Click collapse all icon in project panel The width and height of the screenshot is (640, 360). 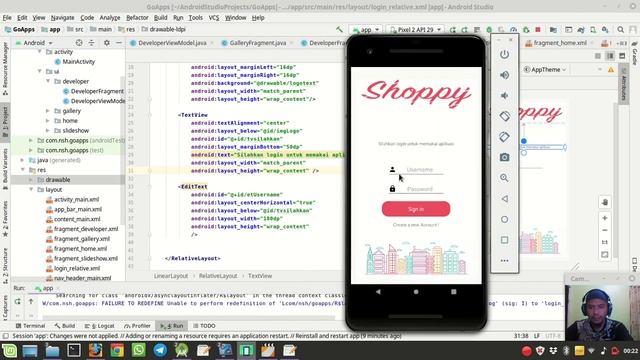[91, 42]
